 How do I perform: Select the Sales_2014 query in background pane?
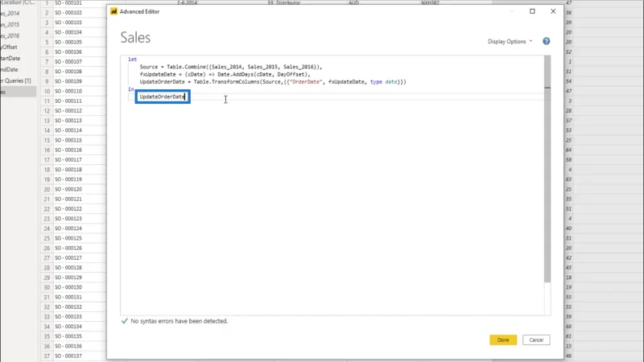[10, 13]
